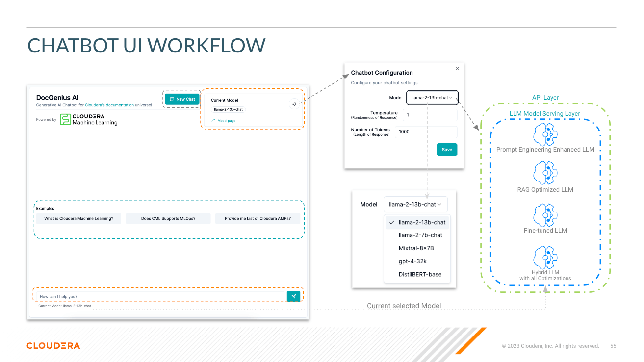Start a New Chat

pos(182,99)
